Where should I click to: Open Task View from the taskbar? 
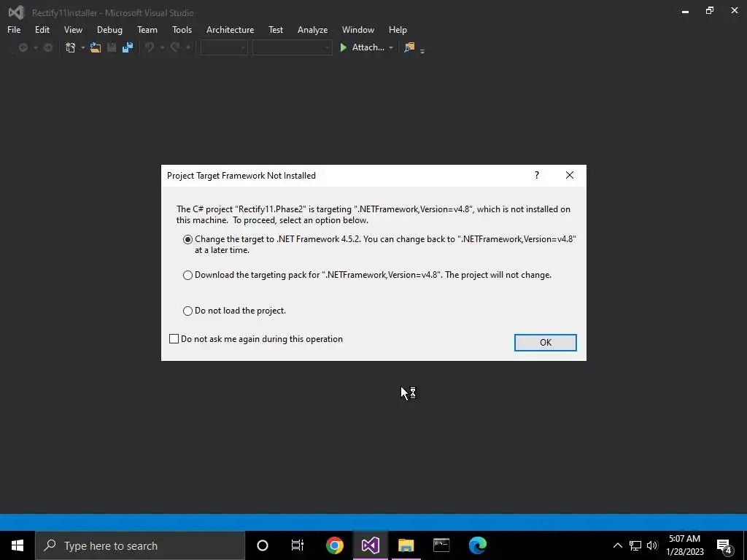point(298,545)
